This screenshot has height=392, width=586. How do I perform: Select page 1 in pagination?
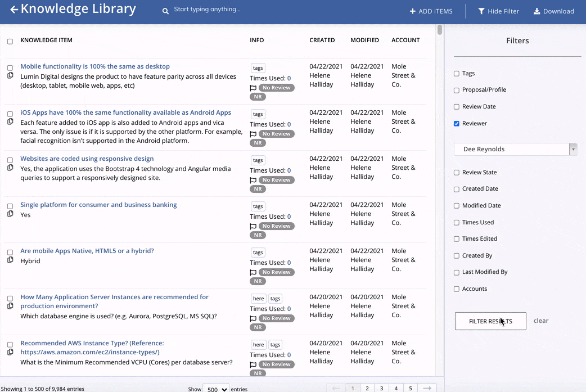point(353,388)
